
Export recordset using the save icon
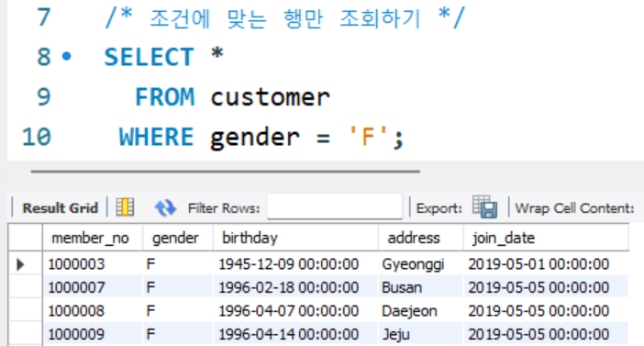pos(484,206)
